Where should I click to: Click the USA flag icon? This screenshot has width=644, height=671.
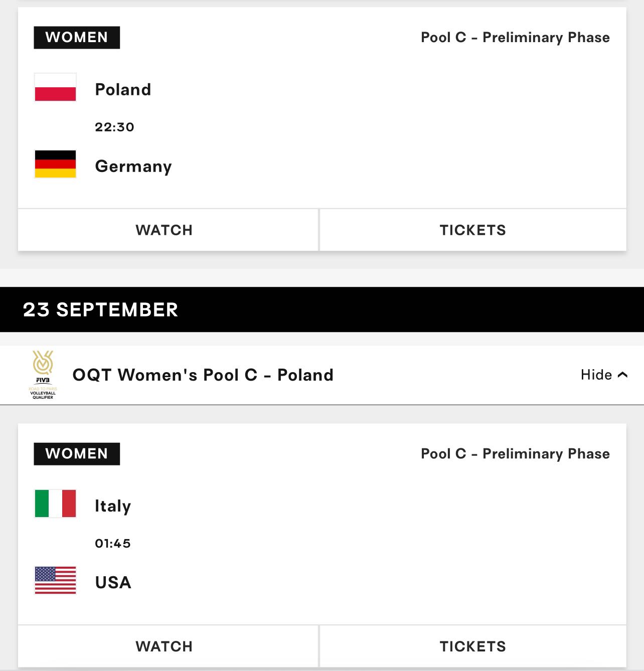tap(55, 580)
